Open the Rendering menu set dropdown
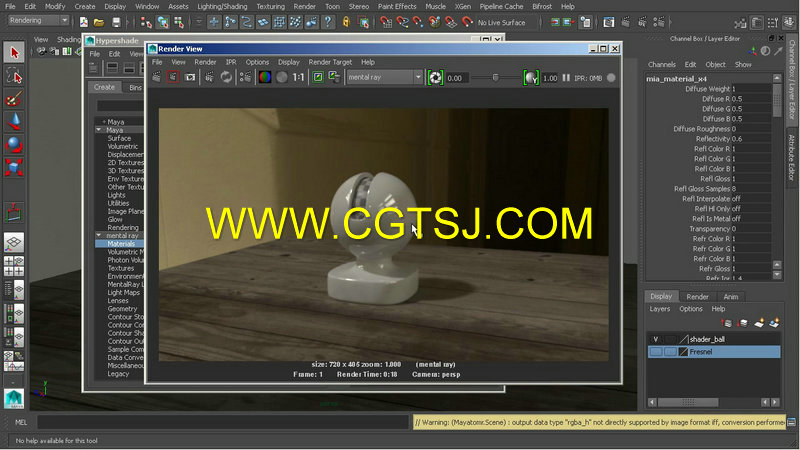 [x=39, y=20]
